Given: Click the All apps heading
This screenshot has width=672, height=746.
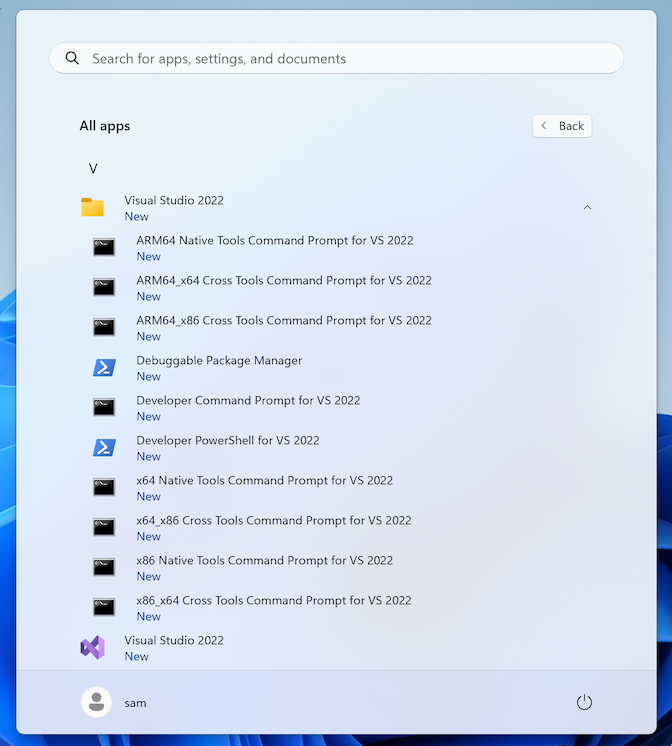Looking at the screenshot, I should click(x=105, y=126).
